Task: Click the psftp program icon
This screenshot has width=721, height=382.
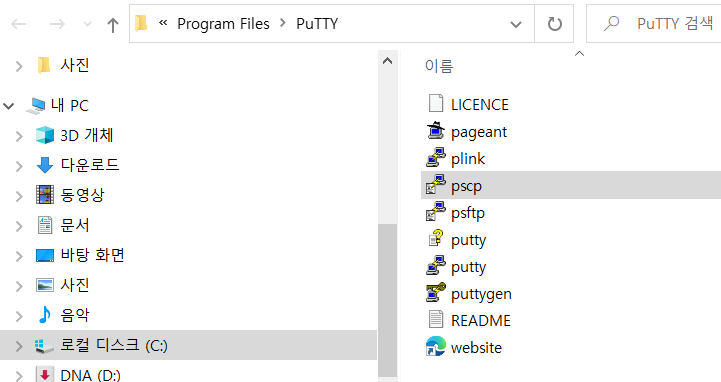Action: [435, 212]
